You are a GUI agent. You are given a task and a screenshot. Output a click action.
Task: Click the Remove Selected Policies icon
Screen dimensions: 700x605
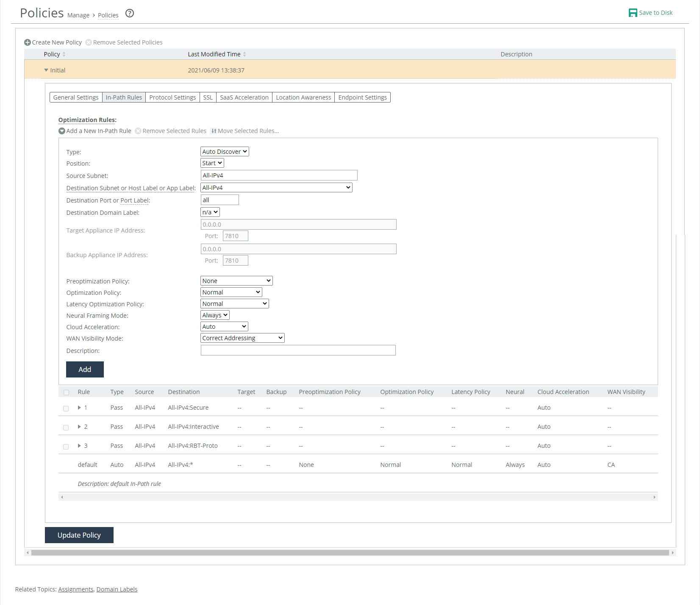(89, 42)
